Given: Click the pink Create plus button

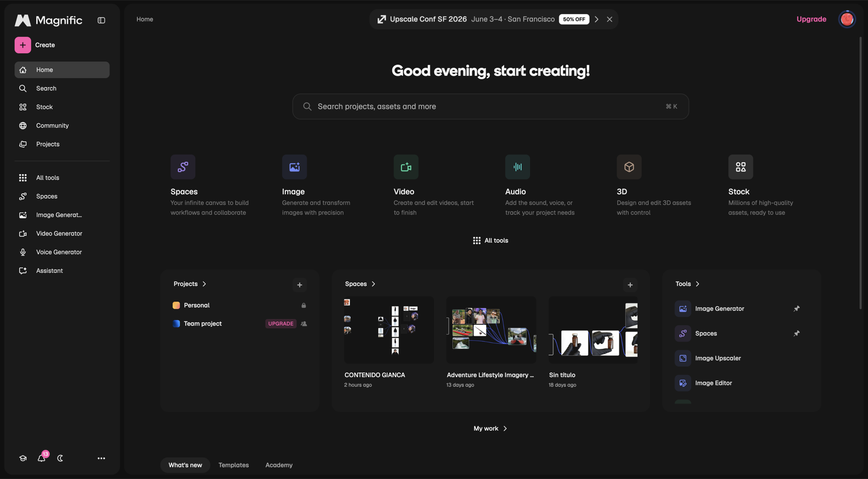Looking at the screenshot, I should 23,45.
